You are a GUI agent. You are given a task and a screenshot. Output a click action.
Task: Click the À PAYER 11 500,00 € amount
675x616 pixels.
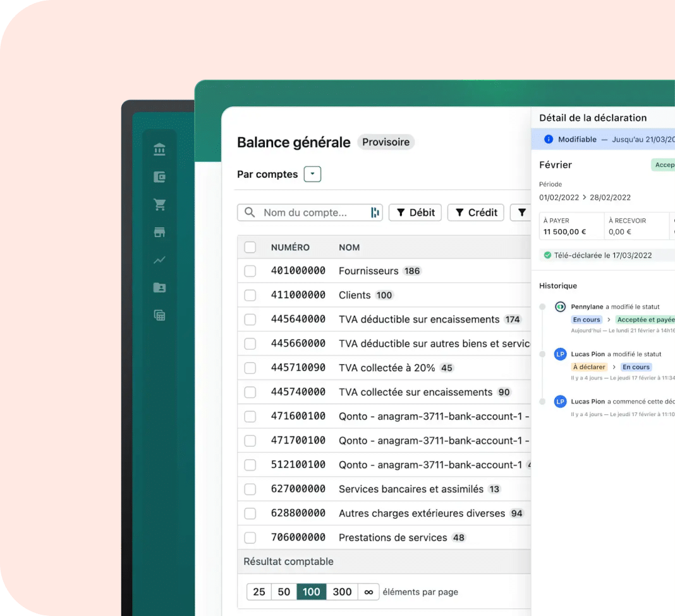point(564,231)
